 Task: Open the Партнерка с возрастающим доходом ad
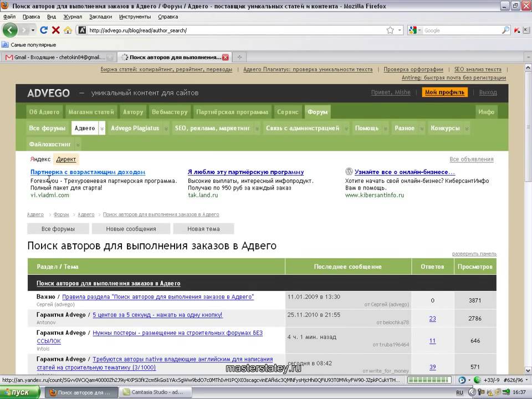tap(88, 172)
